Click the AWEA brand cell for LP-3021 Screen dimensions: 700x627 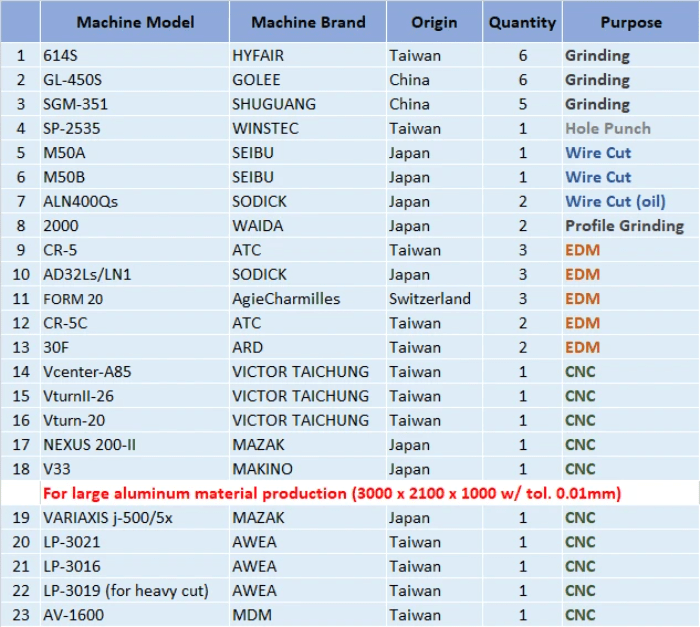coord(308,542)
